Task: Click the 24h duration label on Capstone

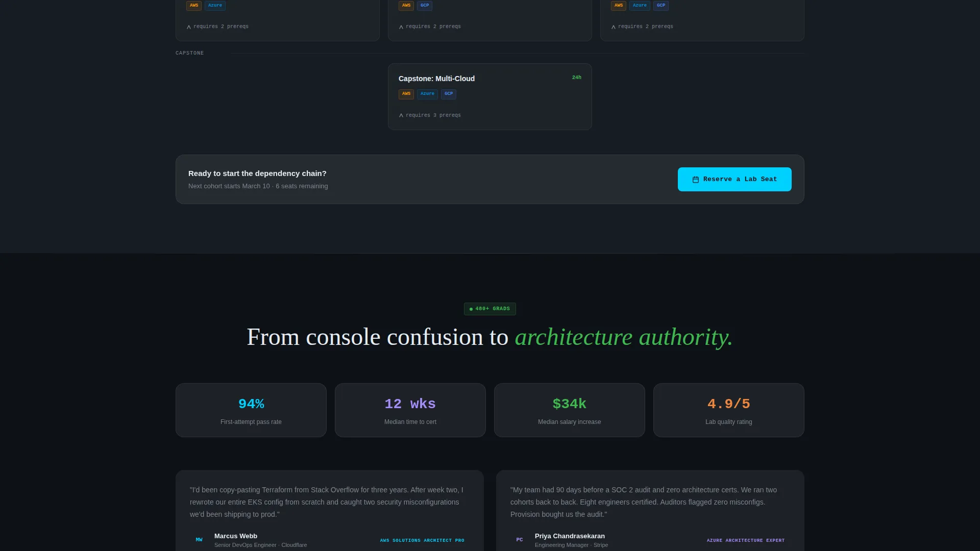Action: 577,78
